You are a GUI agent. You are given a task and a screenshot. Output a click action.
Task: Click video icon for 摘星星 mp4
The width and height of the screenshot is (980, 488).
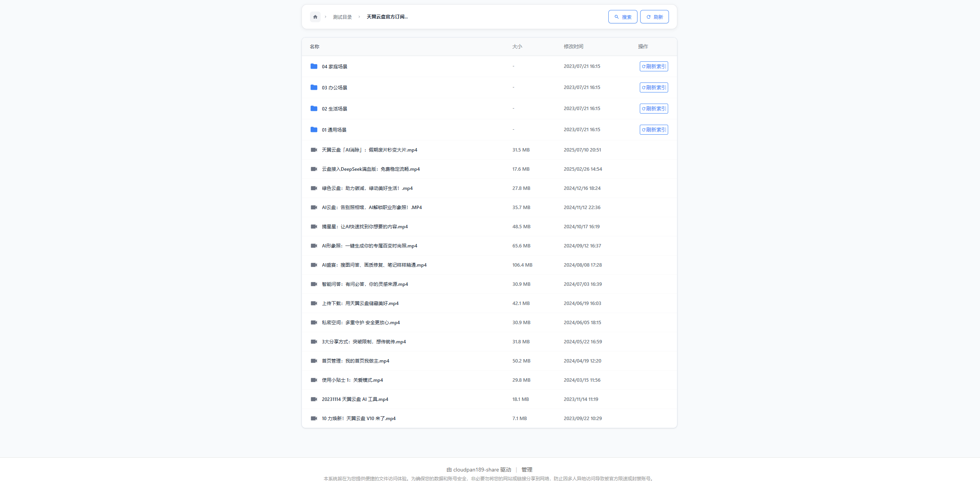(x=314, y=227)
